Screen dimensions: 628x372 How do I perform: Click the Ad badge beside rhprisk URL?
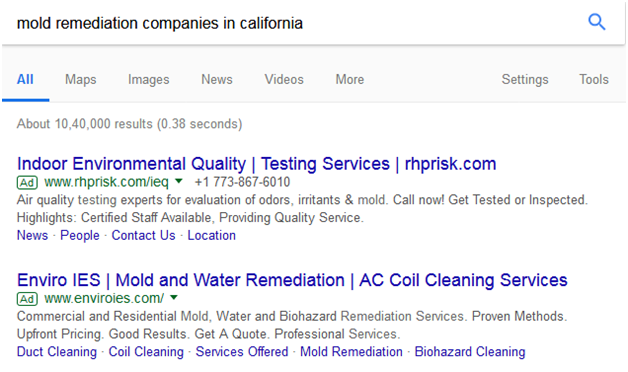click(27, 183)
